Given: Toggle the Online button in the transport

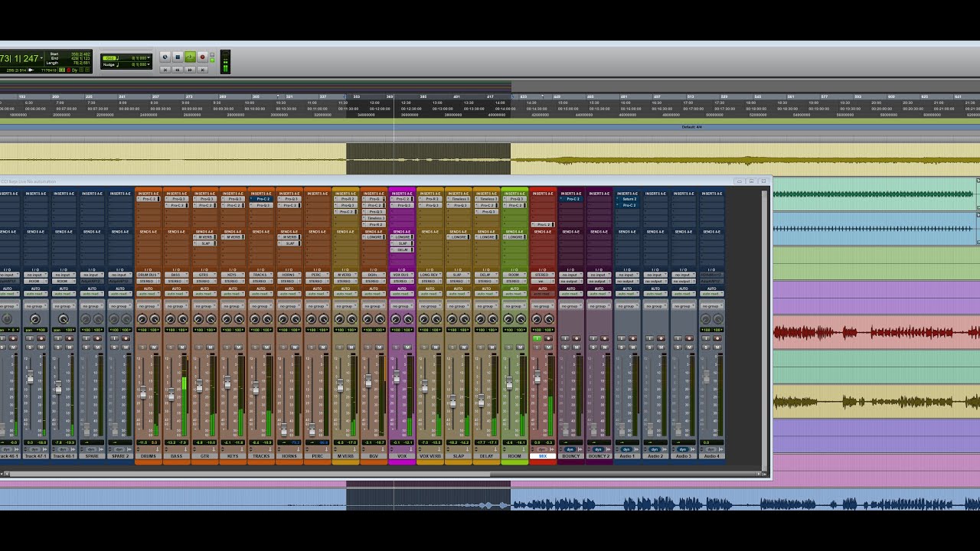Looking at the screenshot, I should point(165,57).
